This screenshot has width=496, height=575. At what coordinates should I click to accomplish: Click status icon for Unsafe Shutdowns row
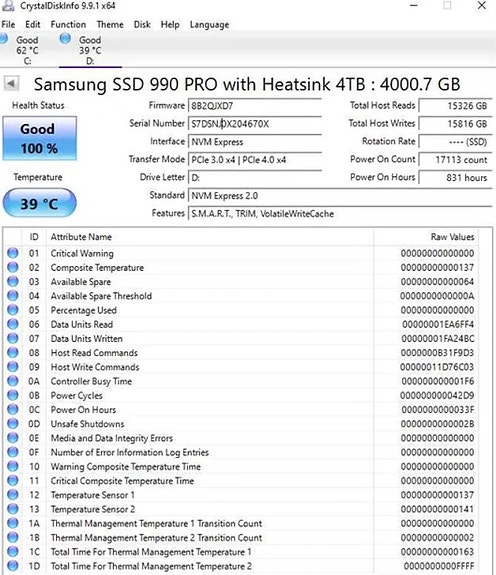pyautogui.click(x=13, y=424)
